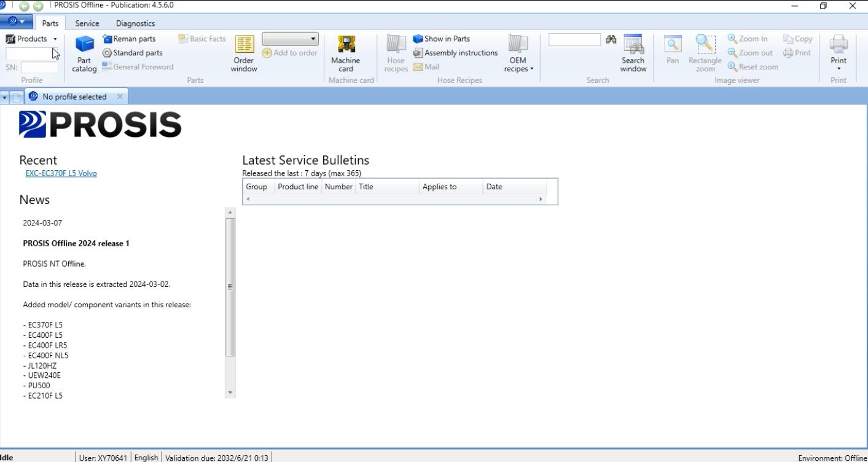Click Add to order
This screenshot has height=462, width=868.
290,53
